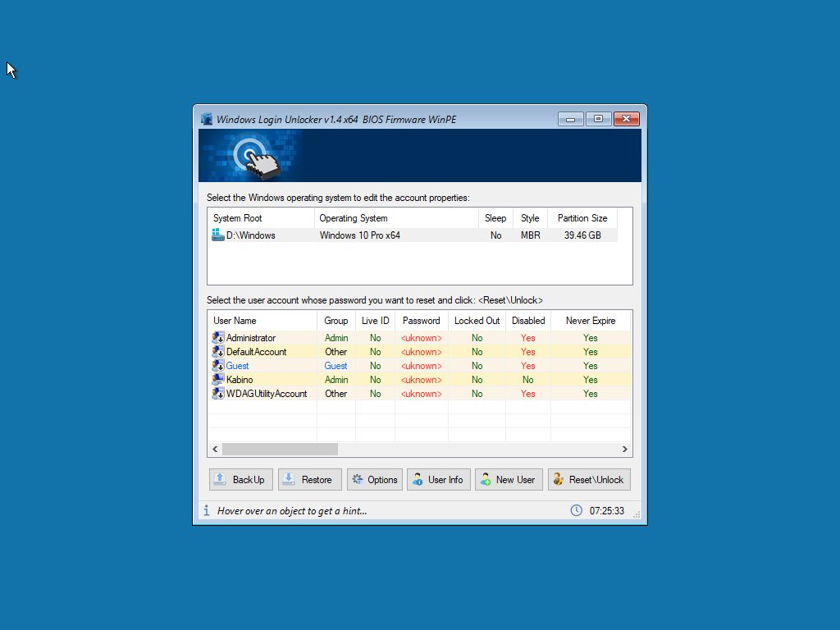
Task: Click the Restore button
Action: 309,479
